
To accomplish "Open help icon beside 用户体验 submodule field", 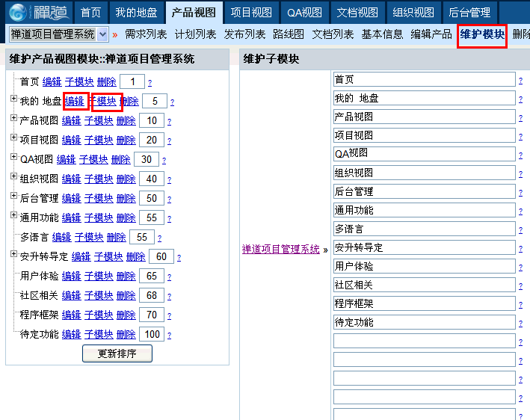I will pyautogui.click(x=520, y=268).
